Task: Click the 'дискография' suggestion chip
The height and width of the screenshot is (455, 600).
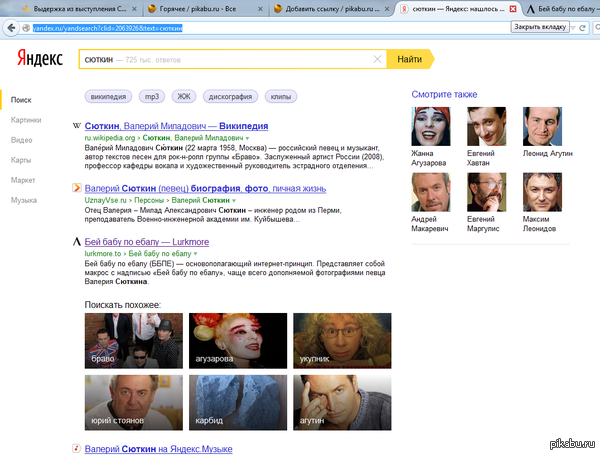Action: click(x=230, y=96)
